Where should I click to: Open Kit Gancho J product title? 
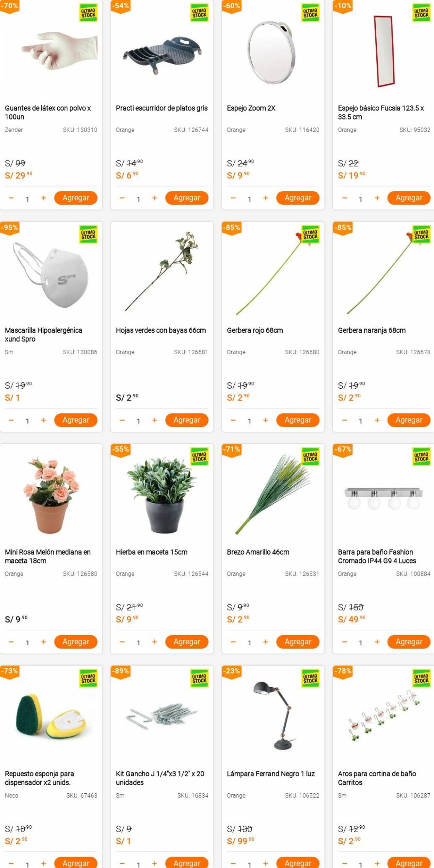click(160, 778)
